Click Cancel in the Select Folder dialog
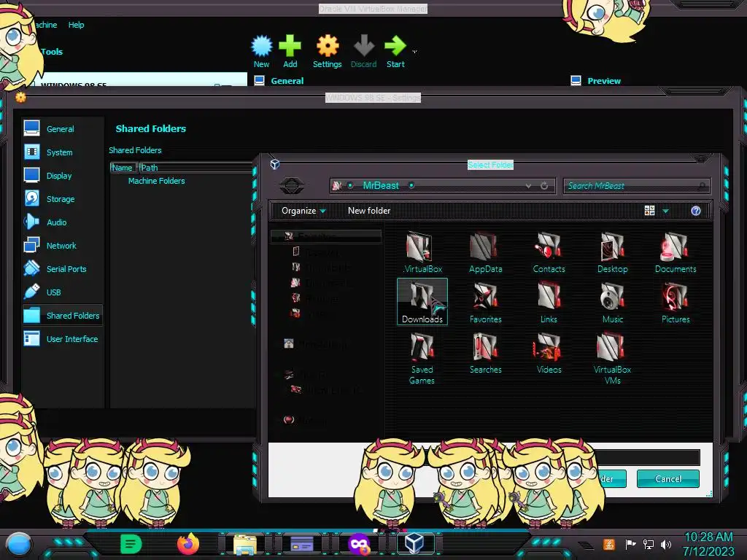 click(x=668, y=478)
